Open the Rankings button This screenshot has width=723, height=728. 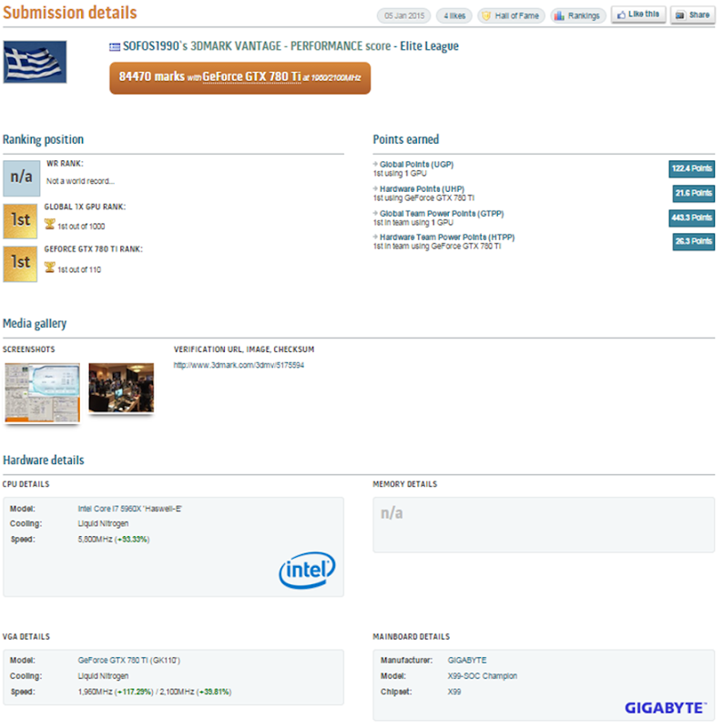(x=578, y=15)
